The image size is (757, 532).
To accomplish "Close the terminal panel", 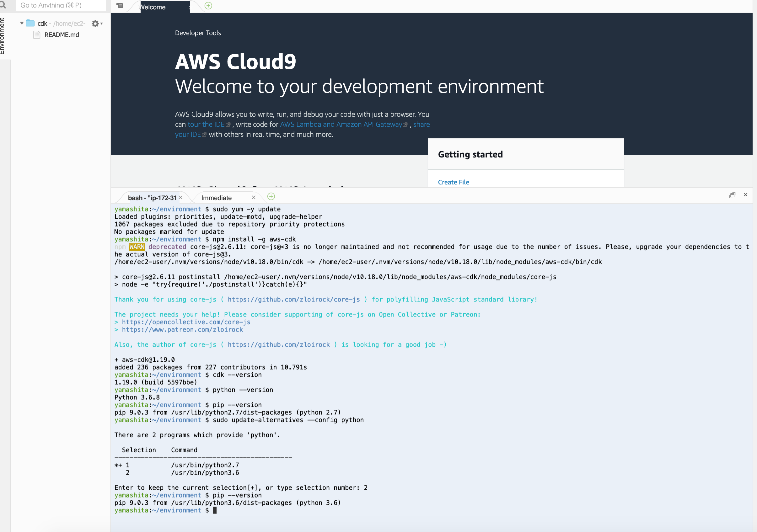I will point(745,195).
